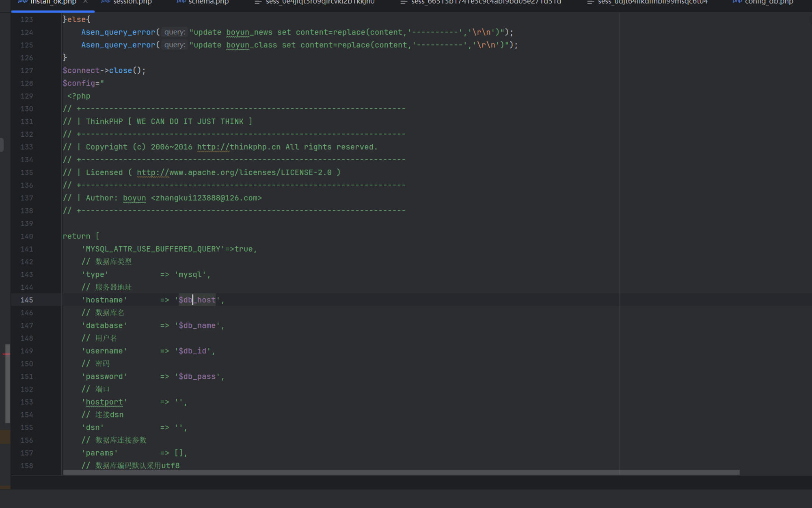Click the word boyun_news in the SQL string
The height and width of the screenshot is (508, 812).
point(249,32)
